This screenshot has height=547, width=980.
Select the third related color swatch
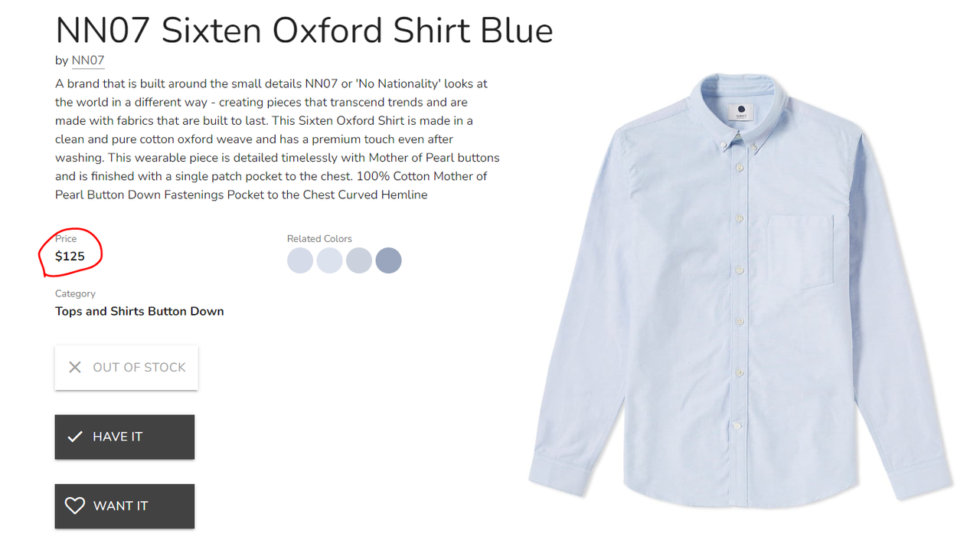click(359, 260)
